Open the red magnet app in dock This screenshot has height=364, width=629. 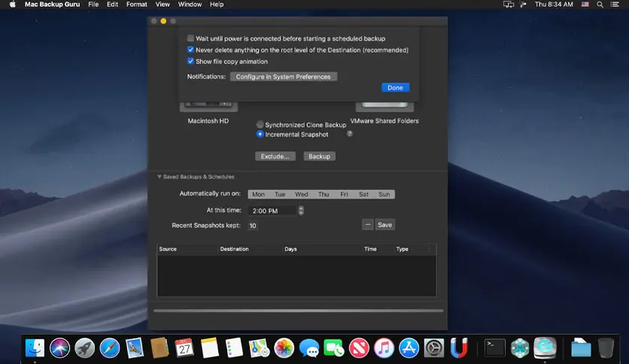tap(459, 347)
